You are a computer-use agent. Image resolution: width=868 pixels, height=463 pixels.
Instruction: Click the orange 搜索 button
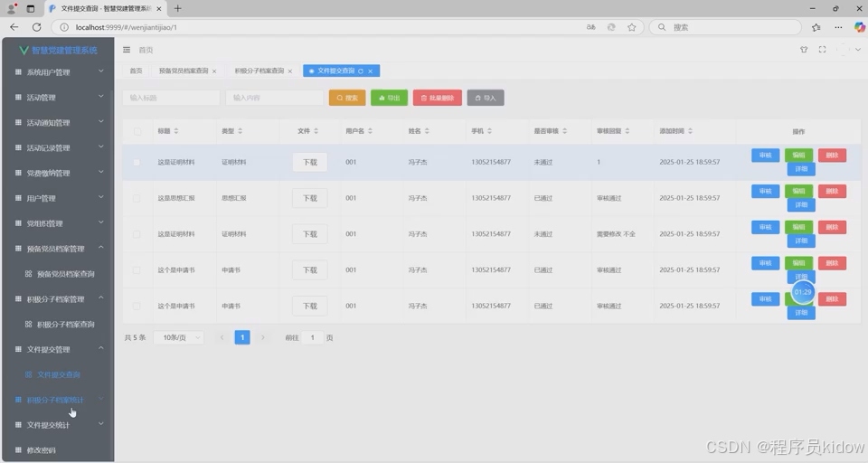tap(347, 98)
